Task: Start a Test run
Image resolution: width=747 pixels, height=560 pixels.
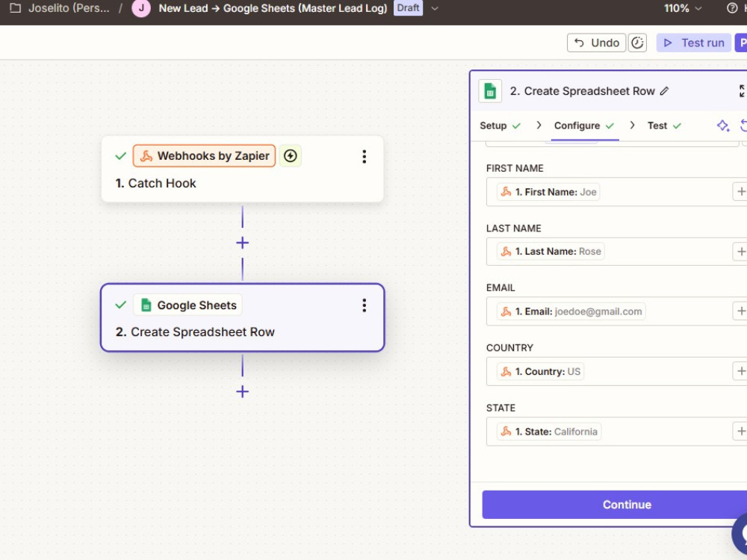Action: click(694, 43)
